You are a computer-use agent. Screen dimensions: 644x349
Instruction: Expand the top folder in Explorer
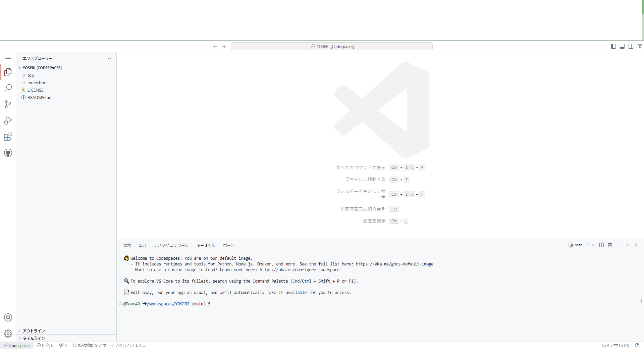click(31, 75)
